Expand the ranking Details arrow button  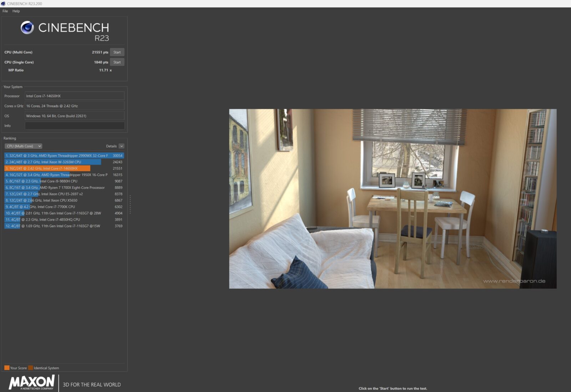pos(121,146)
